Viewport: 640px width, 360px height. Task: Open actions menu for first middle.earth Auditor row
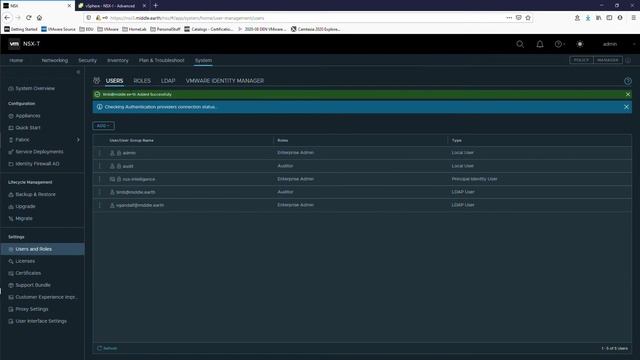click(x=100, y=192)
